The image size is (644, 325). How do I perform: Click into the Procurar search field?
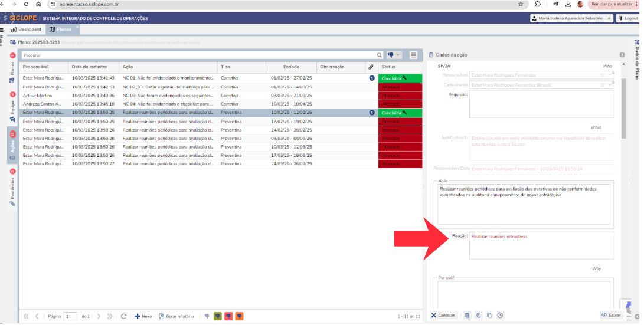tap(195, 55)
